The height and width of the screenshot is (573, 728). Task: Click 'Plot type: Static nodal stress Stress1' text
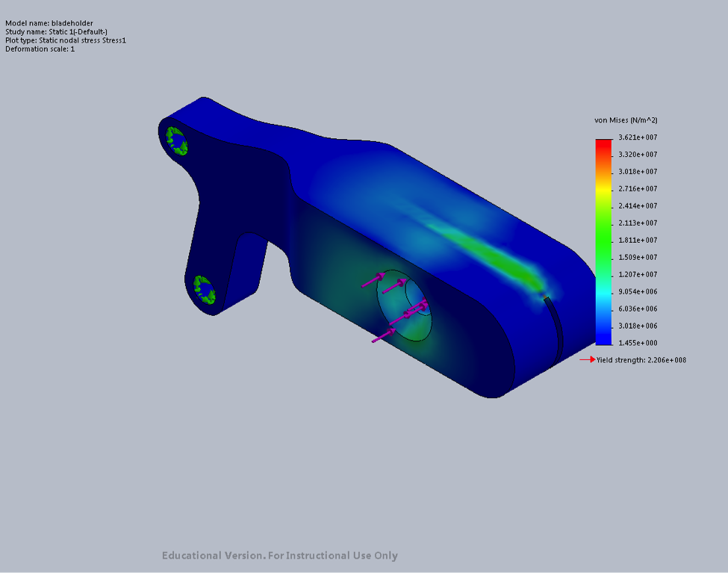(x=66, y=40)
